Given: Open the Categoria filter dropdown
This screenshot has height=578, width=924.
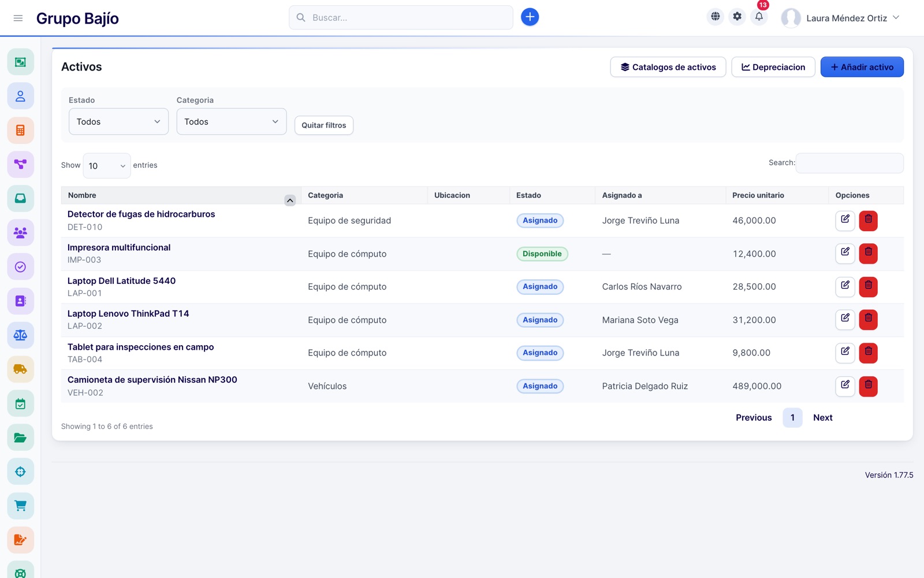Looking at the screenshot, I should [232, 121].
